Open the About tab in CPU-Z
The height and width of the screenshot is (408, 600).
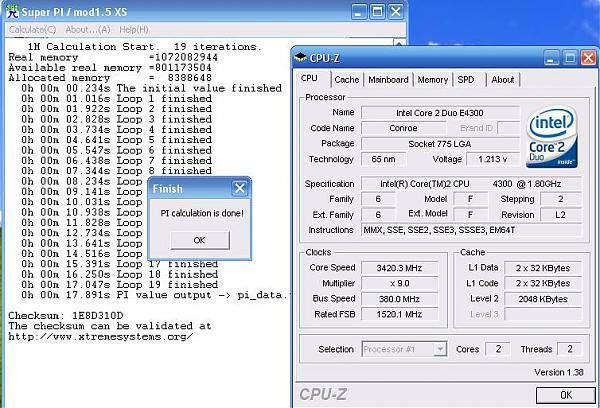(x=502, y=80)
